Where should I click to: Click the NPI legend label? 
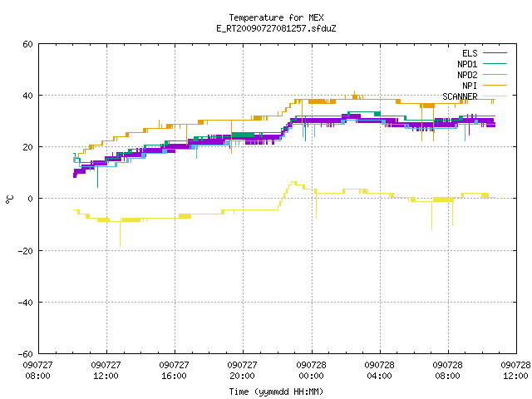coord(470,86)
